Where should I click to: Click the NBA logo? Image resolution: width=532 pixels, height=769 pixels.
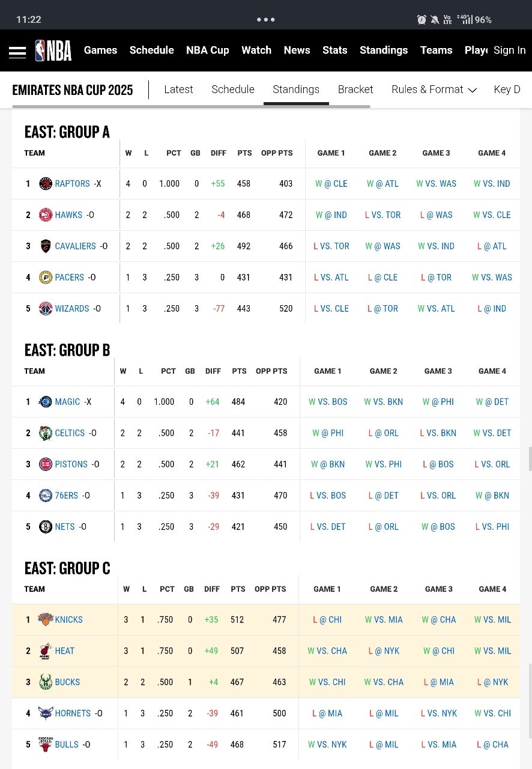[x=53, y=50]
